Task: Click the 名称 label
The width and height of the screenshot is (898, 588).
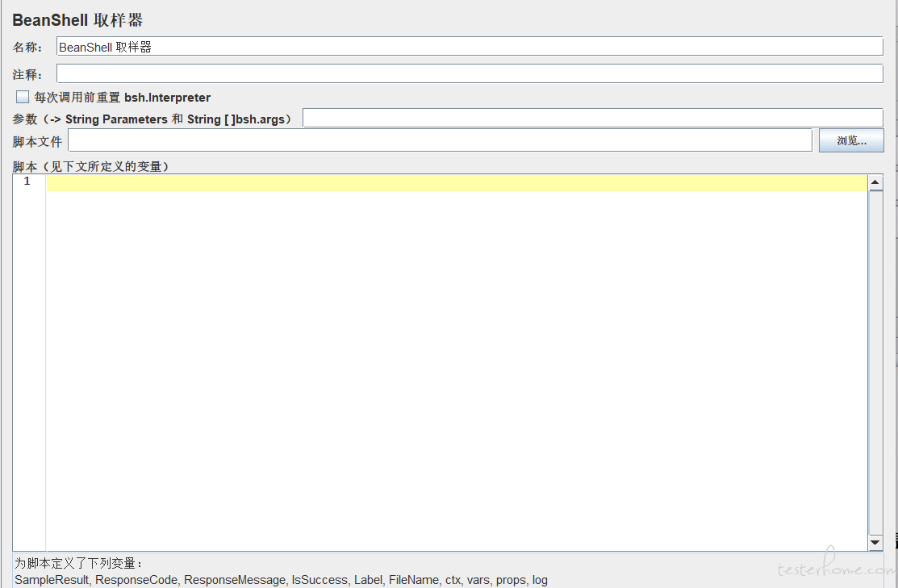Action: 28,48
